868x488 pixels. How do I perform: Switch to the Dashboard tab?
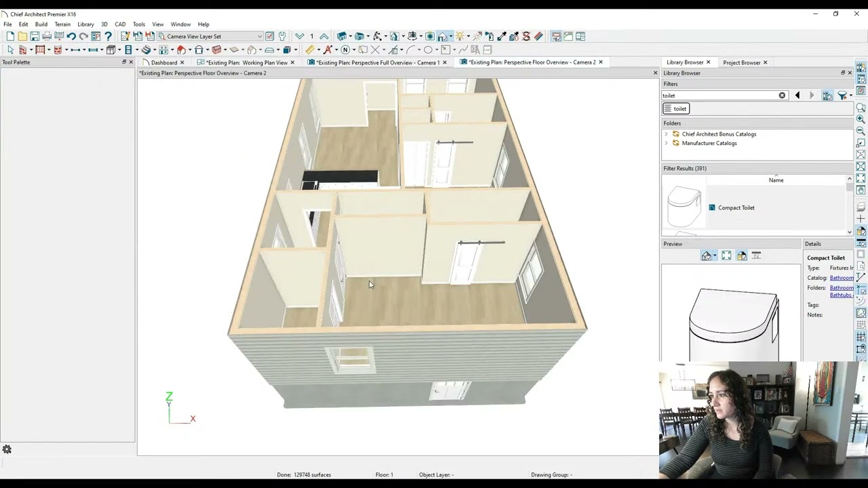pyautogui.click(x=163, y=62)
